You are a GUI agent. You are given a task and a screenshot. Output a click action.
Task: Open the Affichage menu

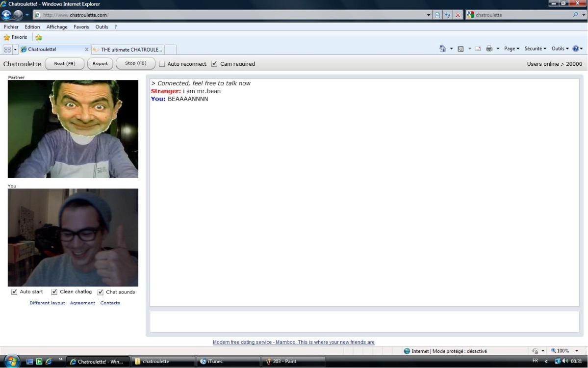click(x=57, y=27)
